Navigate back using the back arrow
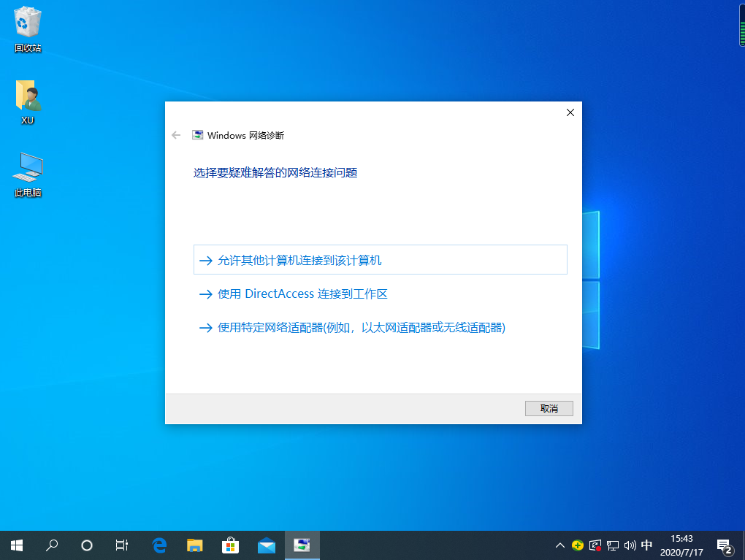 pyautogui.click(x=175, y=134)
